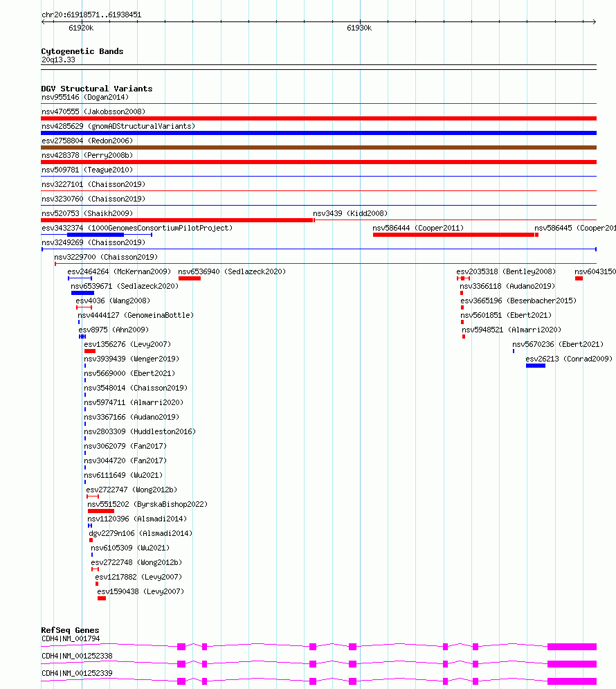
Task: Open nsv3229700 (Chaisson2019) label
Action: click(x=106, y=257)
